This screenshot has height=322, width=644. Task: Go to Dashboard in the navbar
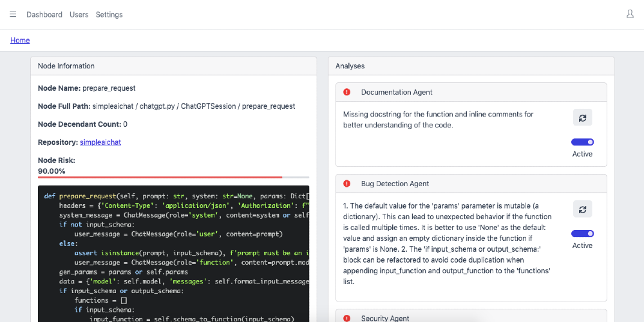point(44,14)
